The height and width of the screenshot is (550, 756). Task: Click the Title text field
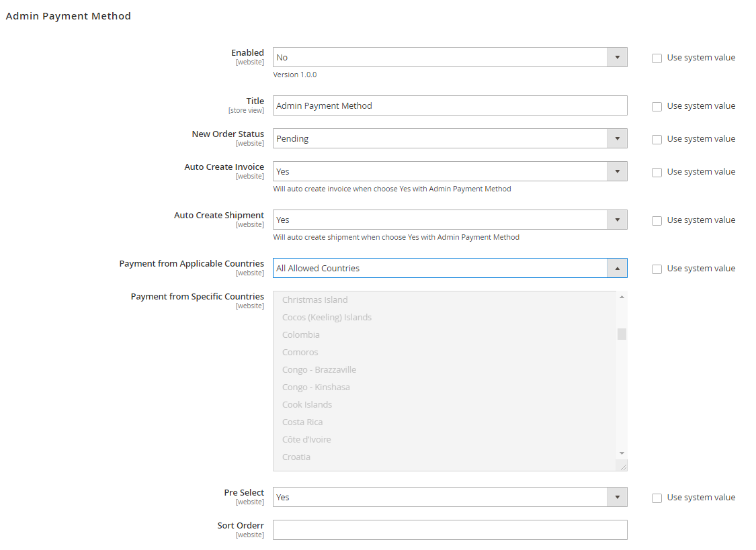click(x=450, y=106)
